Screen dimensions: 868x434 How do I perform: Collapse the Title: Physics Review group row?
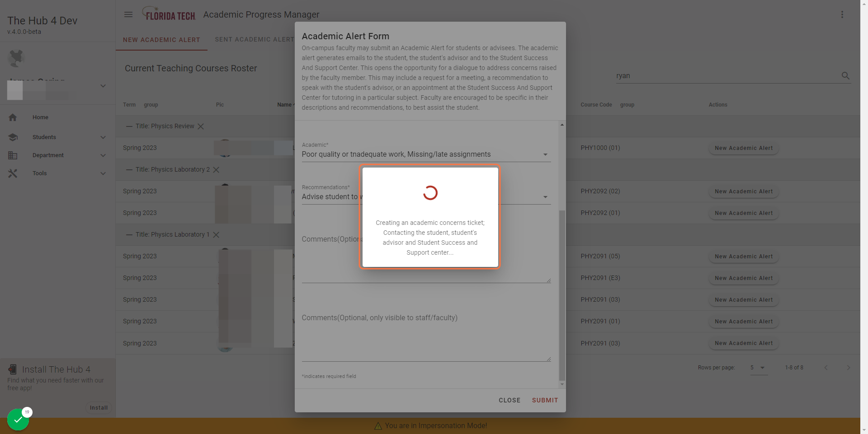(x=129, y=126)
